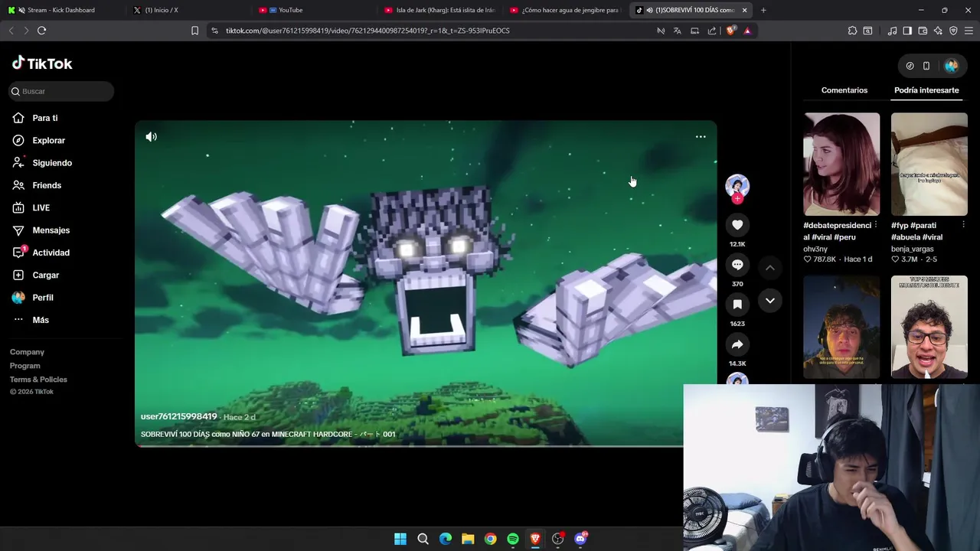Open the translate page icon
Viewport: 980px width, 551px height.
pos(677,31)
